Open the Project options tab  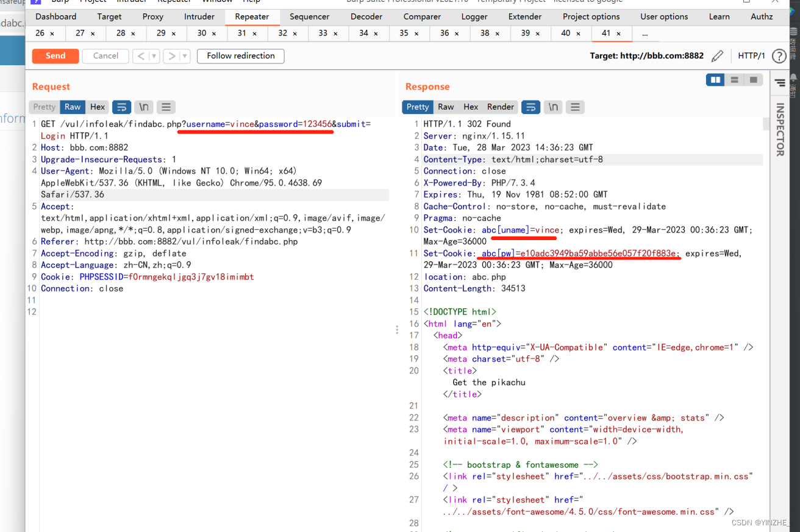point(591,16)
